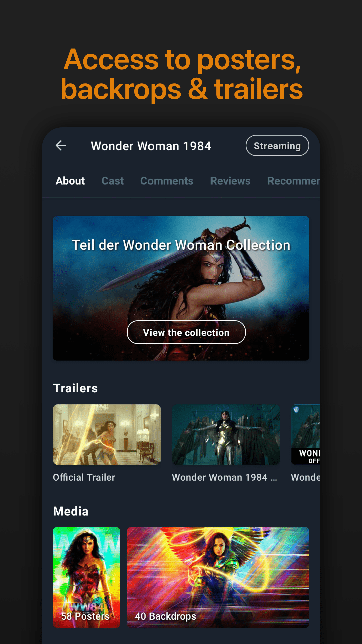Click the 'Media' section heading

[x=71, y=511]
